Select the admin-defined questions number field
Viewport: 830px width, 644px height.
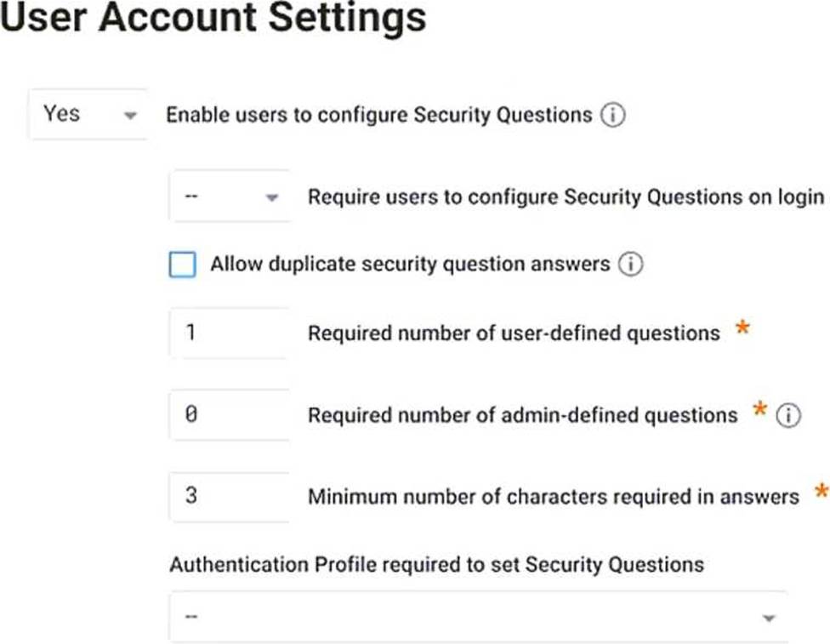pyautogui.click(x=230, y=414)
